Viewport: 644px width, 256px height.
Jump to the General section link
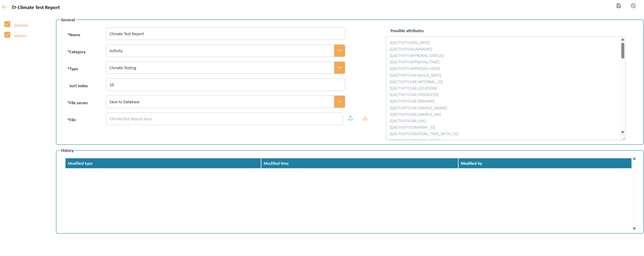point(21,25)
